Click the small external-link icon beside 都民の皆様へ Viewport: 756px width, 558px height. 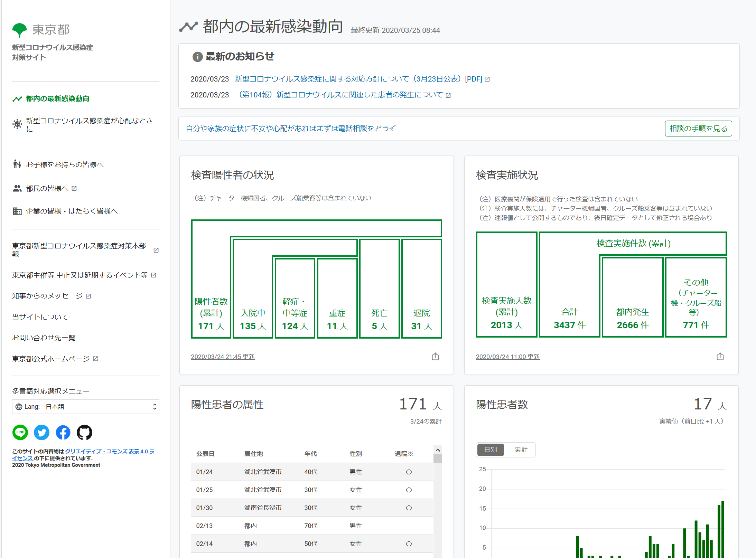[x=74, y=188]
